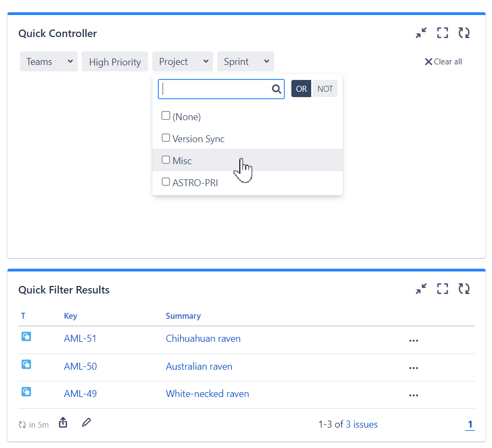Enable the NOT filter mode
The height and width of the screenshot is (448, 492).
tap(325, 89)
